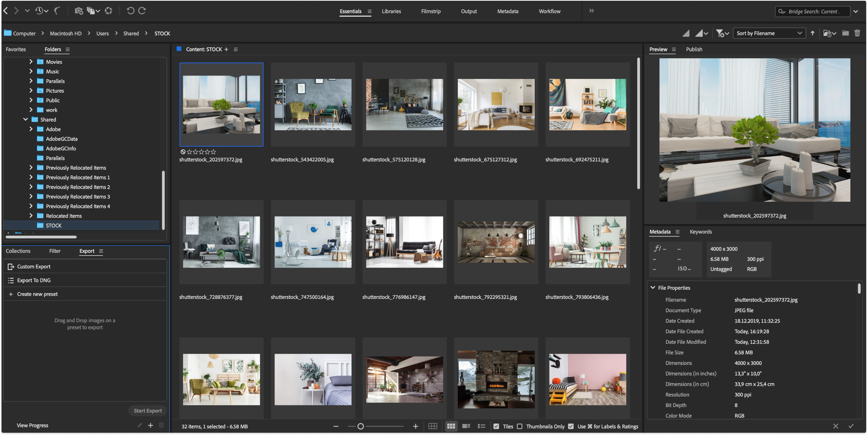Click the thumbnail size slider handle
868x435 pixels.
point(360,426)
